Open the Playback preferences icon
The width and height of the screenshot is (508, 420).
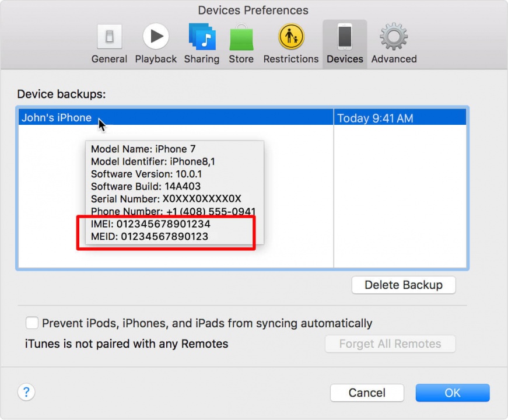[x=156, y=36]
